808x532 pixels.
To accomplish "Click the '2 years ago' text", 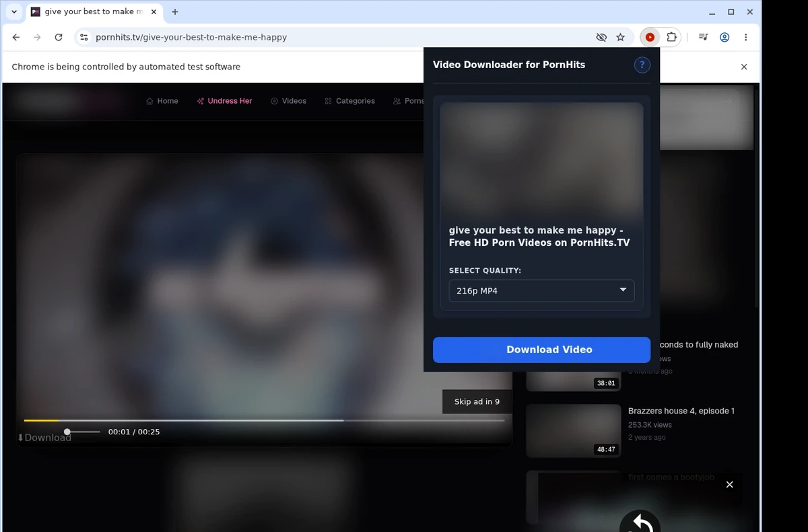I will pyautogui.click(x=647, y=437).
